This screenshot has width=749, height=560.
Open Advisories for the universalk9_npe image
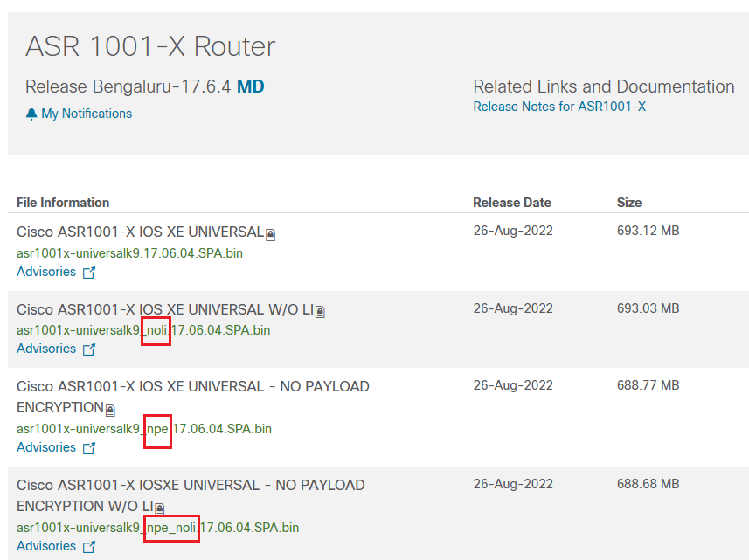(46, 447)
